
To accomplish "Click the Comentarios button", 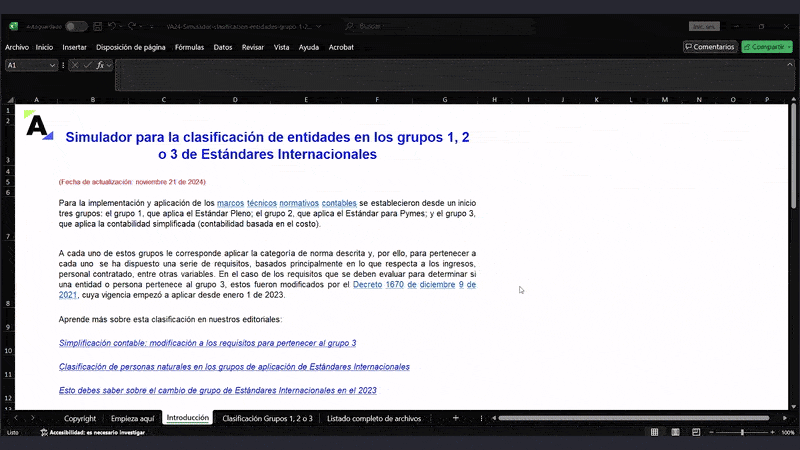I will 709,46.
